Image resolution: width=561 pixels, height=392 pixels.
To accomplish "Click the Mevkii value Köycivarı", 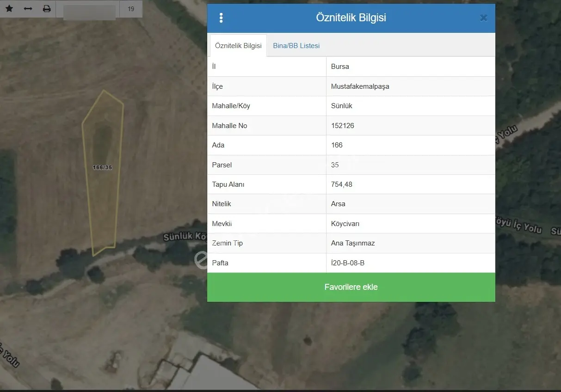I will click(x=345, y=224).
